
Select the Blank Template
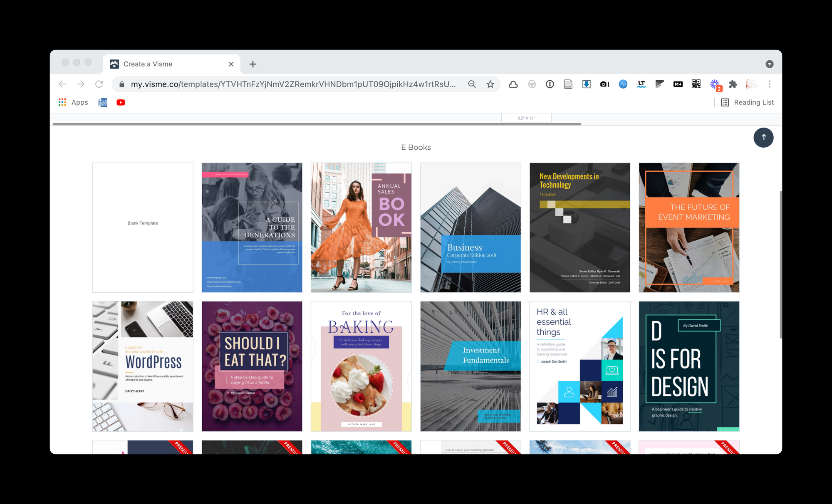143,227
